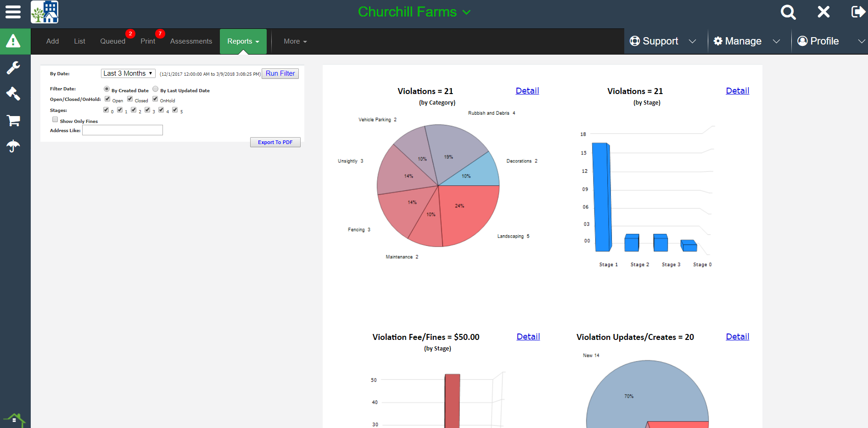Open the hamburger main menu
The width and height of the screenshot is (868, 428).
13,12
